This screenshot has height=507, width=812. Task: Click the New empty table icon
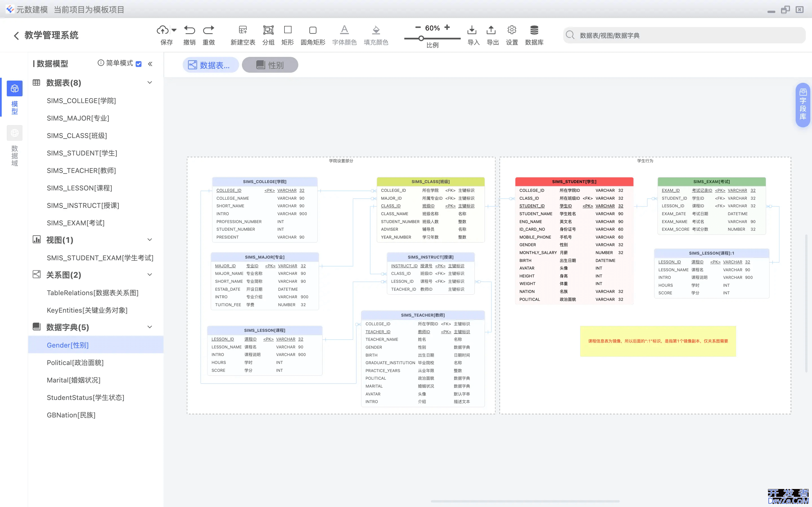(x=242, y=30)
